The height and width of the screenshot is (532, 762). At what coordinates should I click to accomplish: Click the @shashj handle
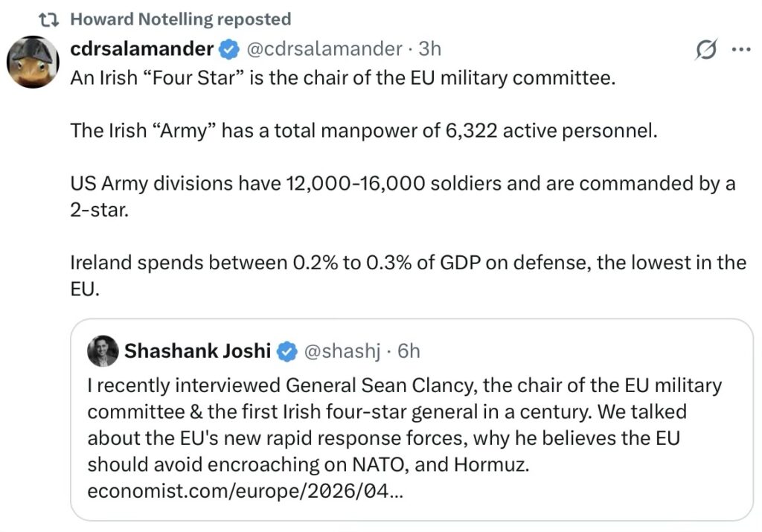click(x=342, y=350)
